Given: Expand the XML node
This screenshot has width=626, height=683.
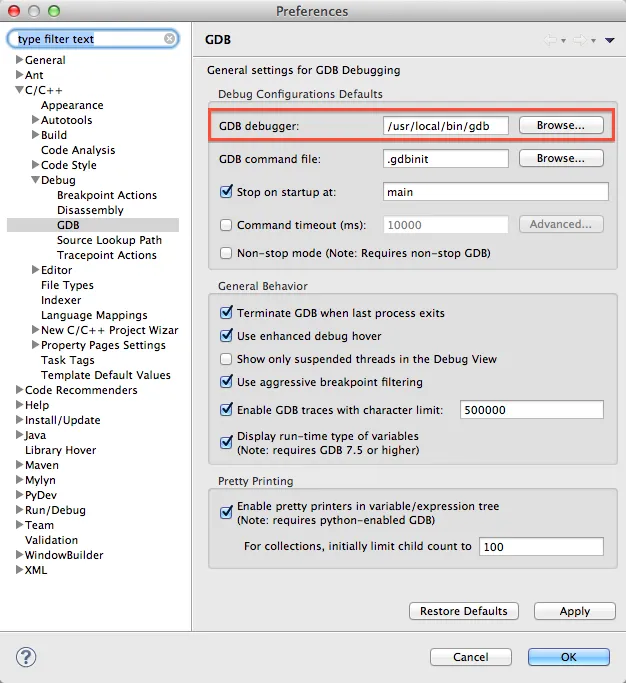Looking at the screenshot, I should tap(19, 570).
